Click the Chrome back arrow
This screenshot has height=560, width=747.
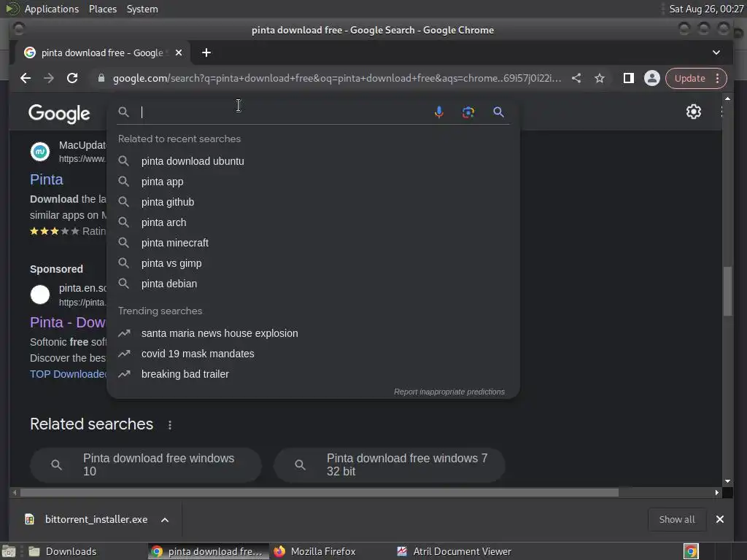pyautogui.click(x=26, y=78)
